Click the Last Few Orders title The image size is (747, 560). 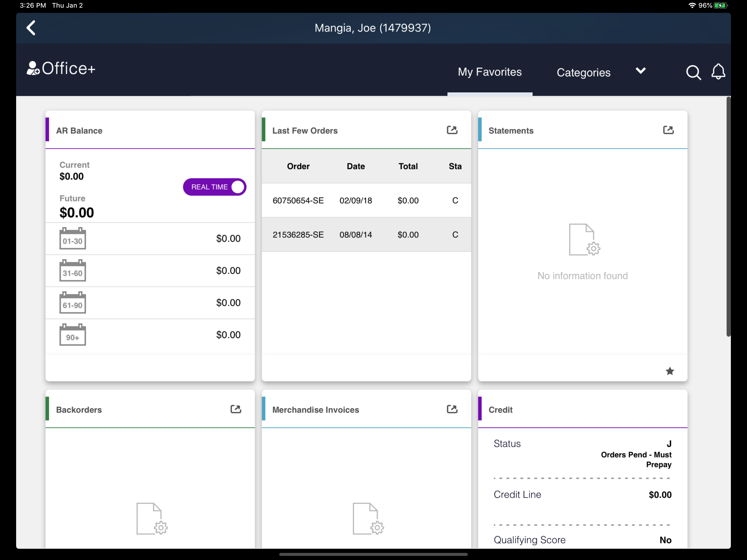305,131
